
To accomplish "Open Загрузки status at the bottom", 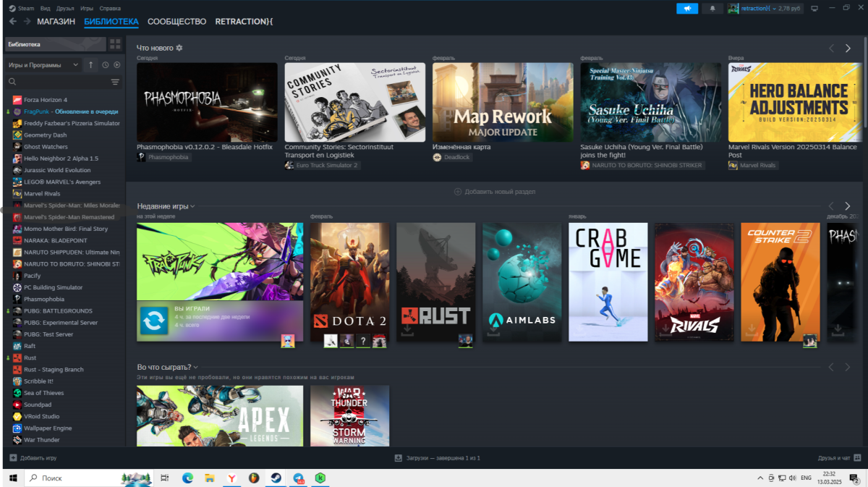I will 437,458.
